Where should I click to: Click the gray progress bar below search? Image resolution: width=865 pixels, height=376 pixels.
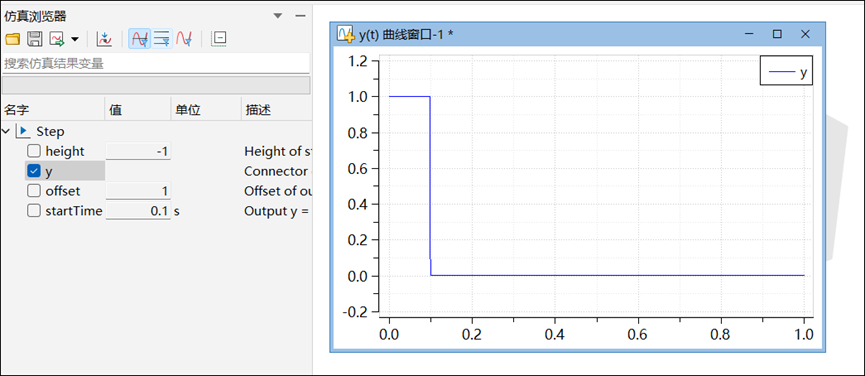click(156, 85)
